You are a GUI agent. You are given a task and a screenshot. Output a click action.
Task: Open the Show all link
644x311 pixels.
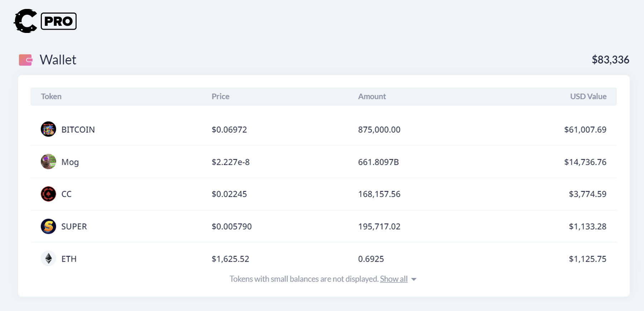(x=394, y=279)
